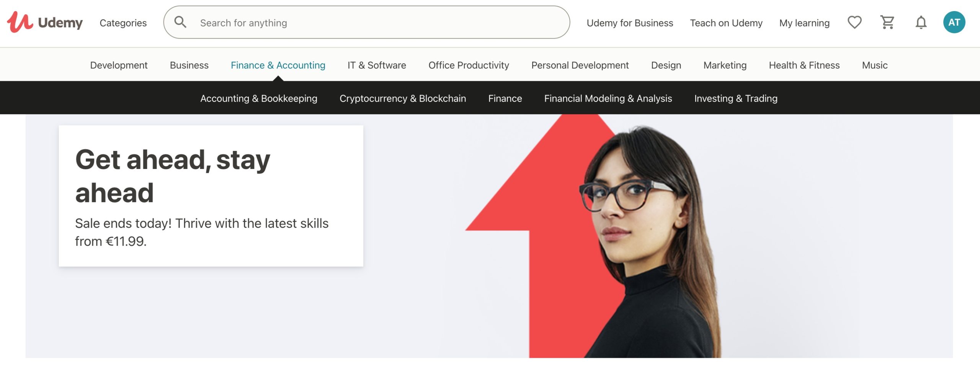The image size is (980, 367).
Task: Select the Investing & Trading subcategory
Action: (735, 98)
